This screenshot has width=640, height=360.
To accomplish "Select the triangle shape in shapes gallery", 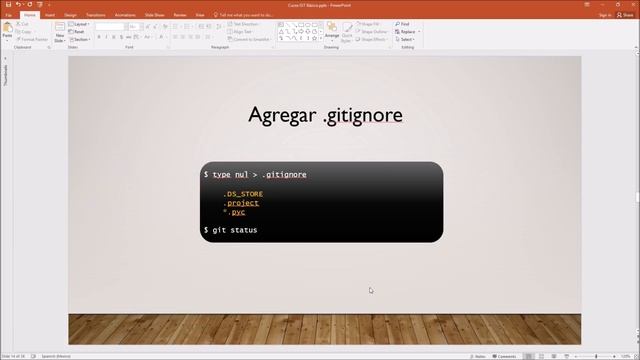I will [281, 31].
